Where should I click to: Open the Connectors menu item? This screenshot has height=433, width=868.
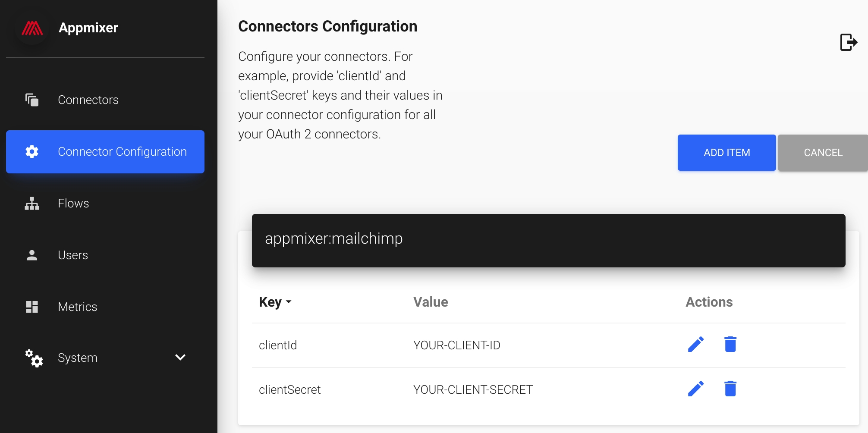[88, 100]
